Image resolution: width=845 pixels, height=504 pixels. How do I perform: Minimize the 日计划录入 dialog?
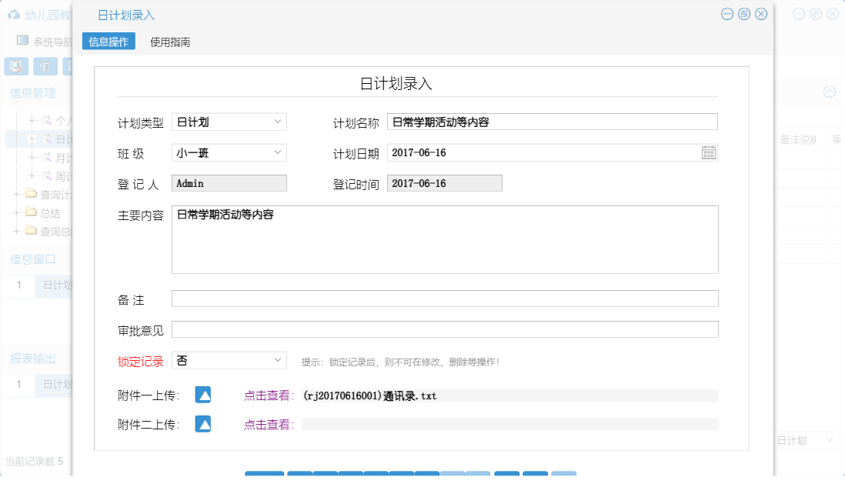[727, 14]
